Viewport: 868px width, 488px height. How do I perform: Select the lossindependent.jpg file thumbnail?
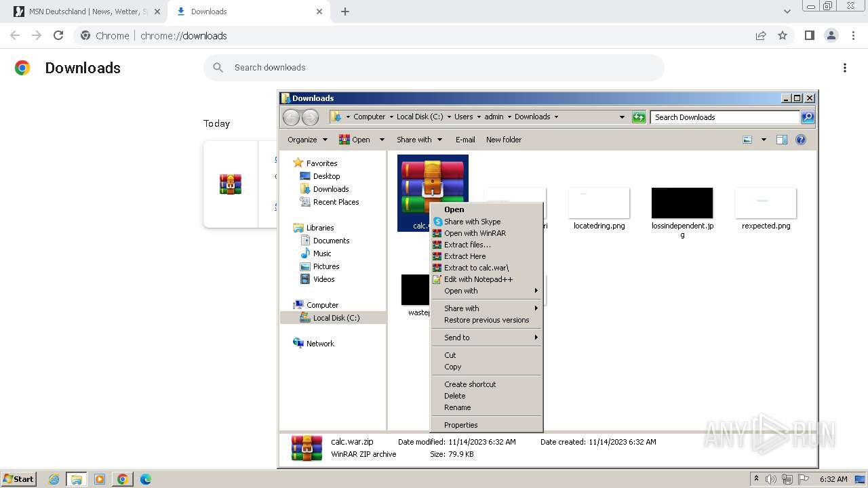682,203
